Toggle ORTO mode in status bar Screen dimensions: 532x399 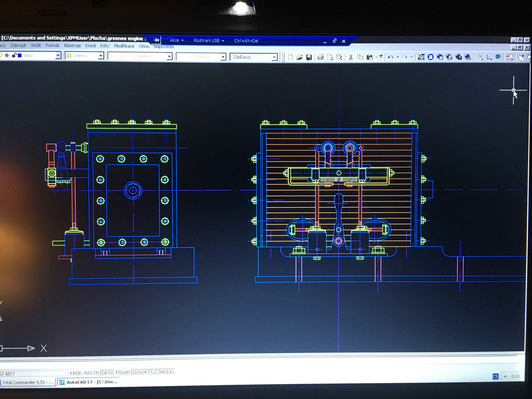(107, 373)
